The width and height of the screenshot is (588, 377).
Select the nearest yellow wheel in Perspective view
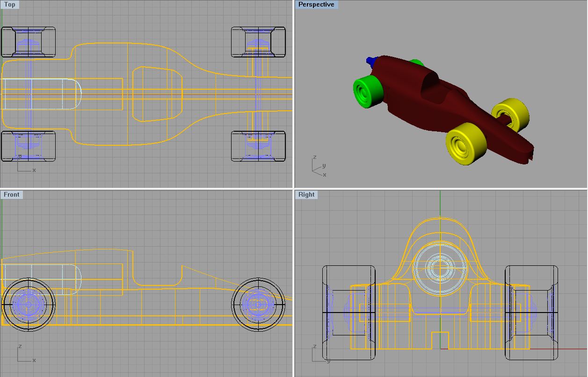pos(464,144)
